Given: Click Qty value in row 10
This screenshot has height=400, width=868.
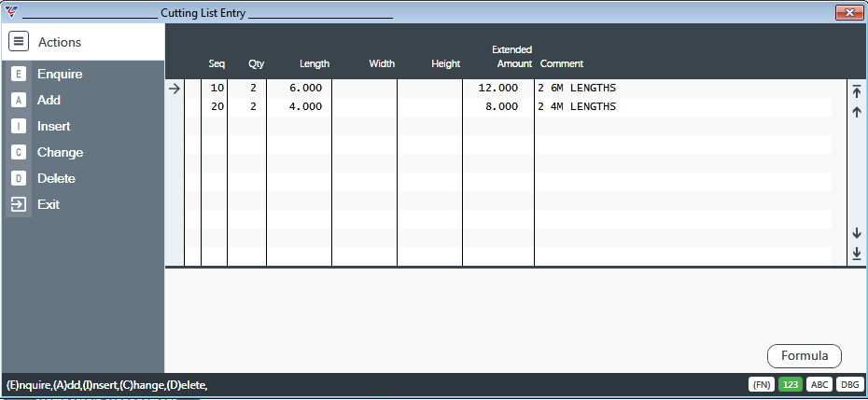Looking at the screenshot, I should coord(254,88).
